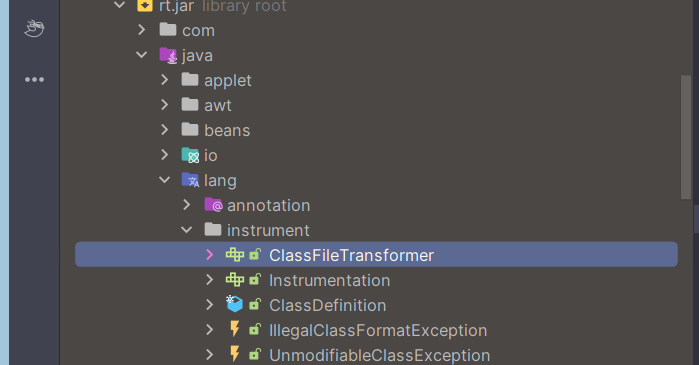The height and width of the screenshot is (365, 699).
Task: Click the java package folder icon
Action: click(169, 56)
